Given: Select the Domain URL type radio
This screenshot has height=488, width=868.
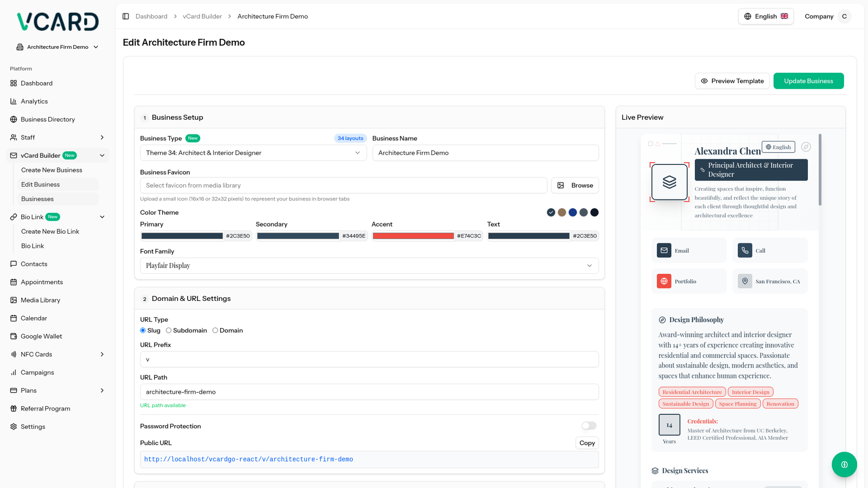Looking at the screenshot, I should tap(215, 331).
